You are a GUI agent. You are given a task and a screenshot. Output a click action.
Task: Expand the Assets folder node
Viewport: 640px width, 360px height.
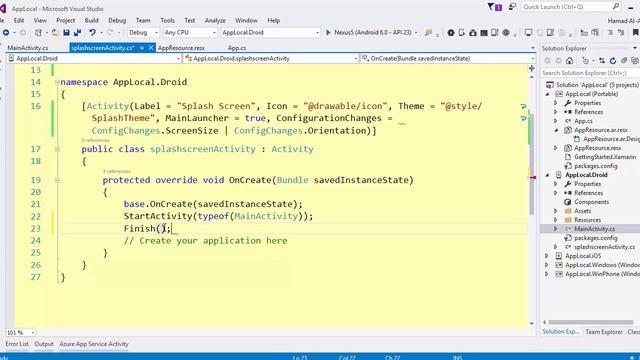coord(556,211)
